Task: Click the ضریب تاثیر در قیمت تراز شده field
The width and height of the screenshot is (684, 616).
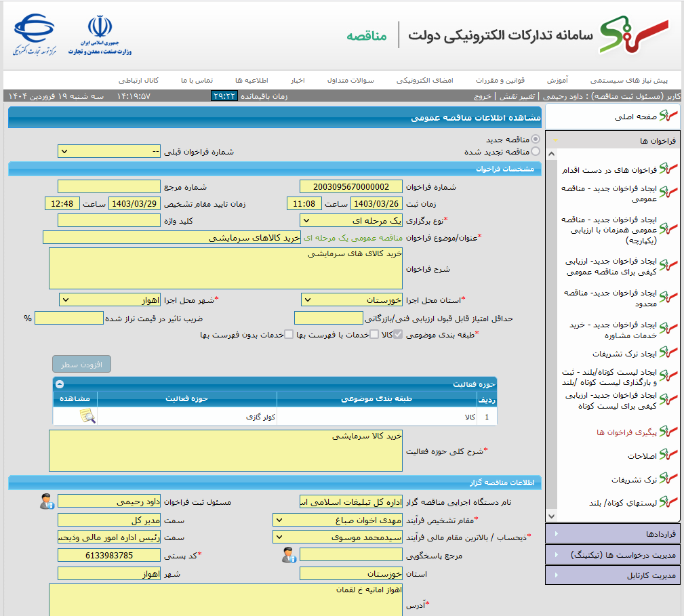Action: click(x=69, y=318)
